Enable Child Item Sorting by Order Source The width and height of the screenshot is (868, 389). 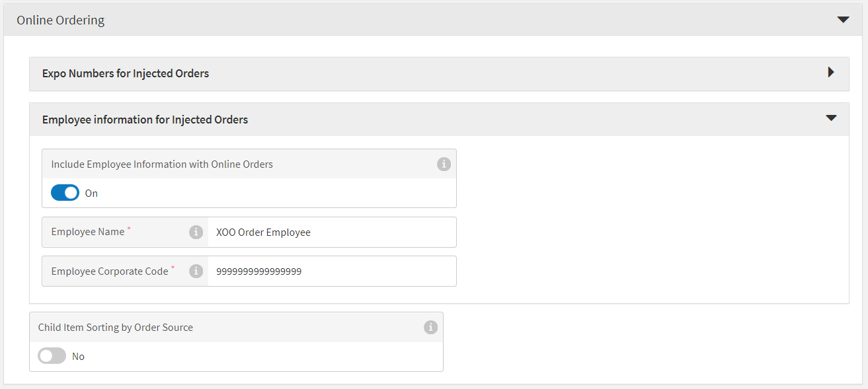point(52,355)
